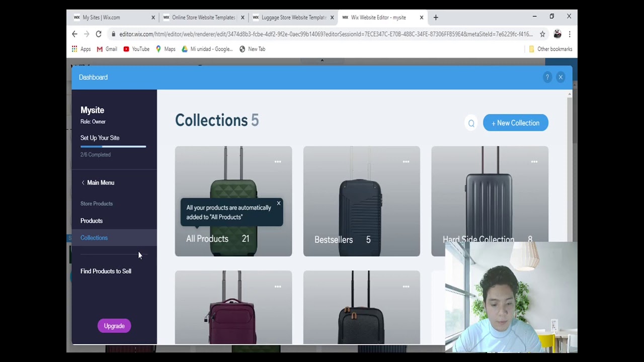Close the Luggage Store Website Template tab
Image resolution: width=644 pixels, height=362 pixels.
(332, 17)
